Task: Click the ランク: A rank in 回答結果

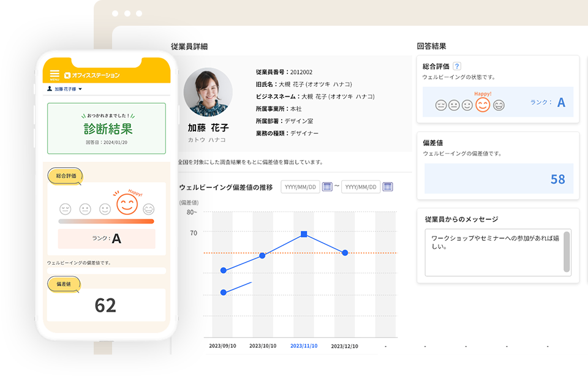Action: tap(548, 102)
